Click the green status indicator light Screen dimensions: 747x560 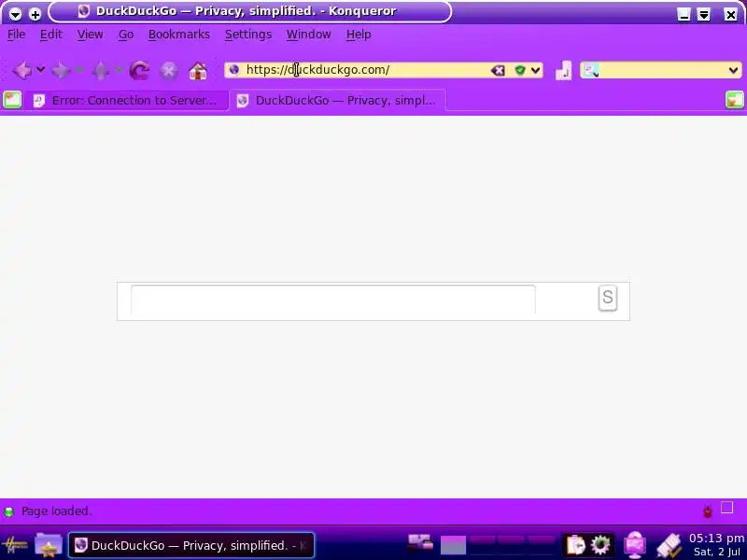[8, 511]
